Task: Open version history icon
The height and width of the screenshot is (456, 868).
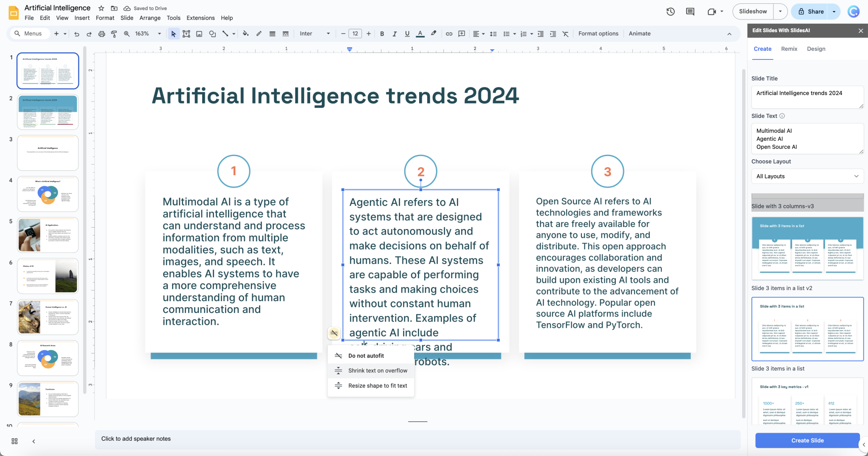Action: tap(671, 11)
